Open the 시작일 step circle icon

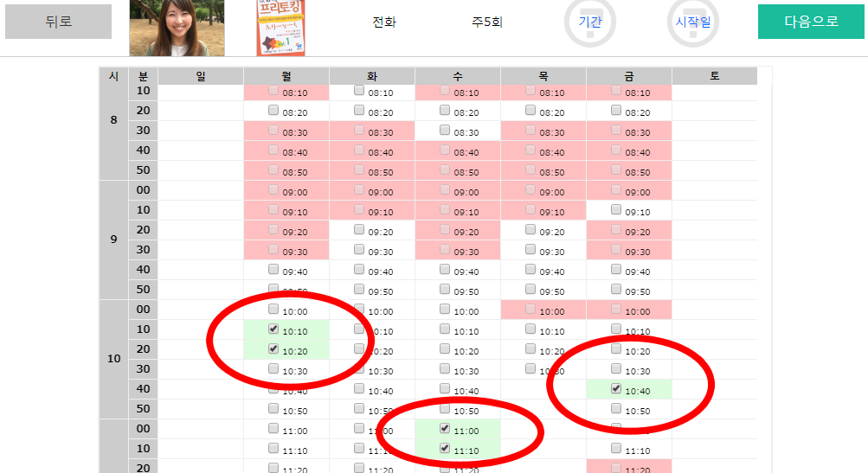pos(692,22)
